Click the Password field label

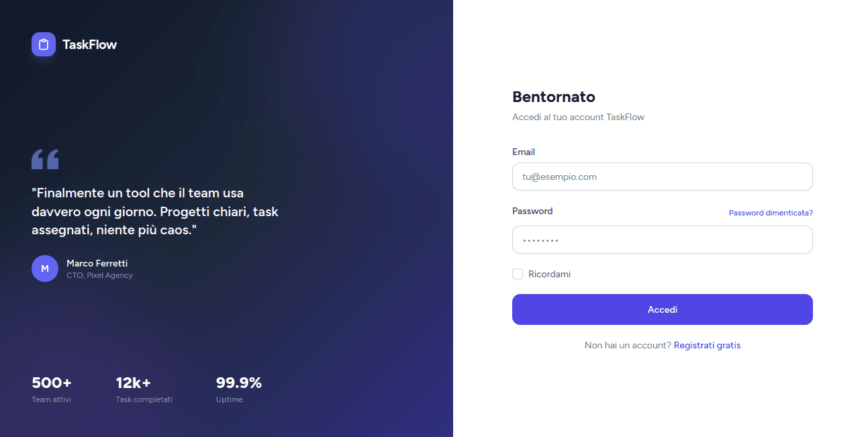pos(532,211)
